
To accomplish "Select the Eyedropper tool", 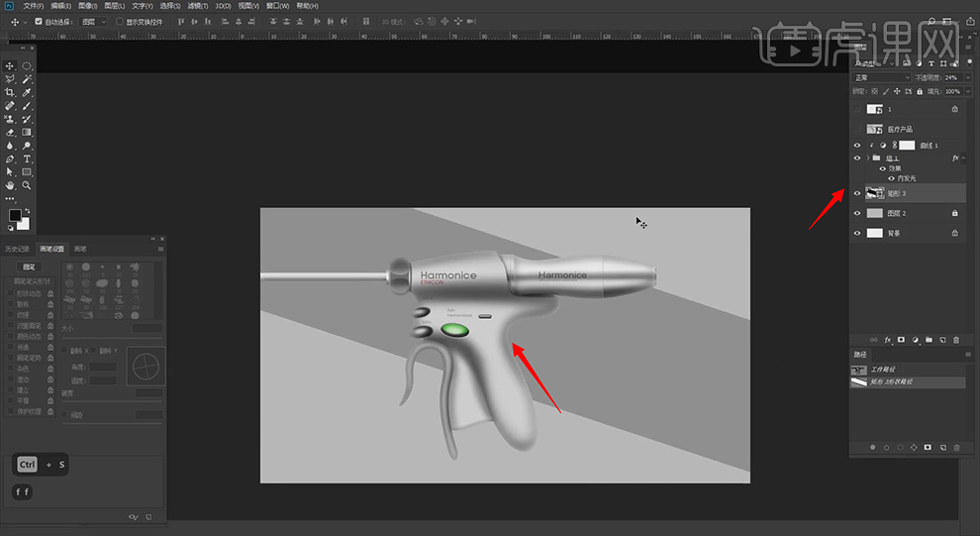I will click(x=27, y=92).
